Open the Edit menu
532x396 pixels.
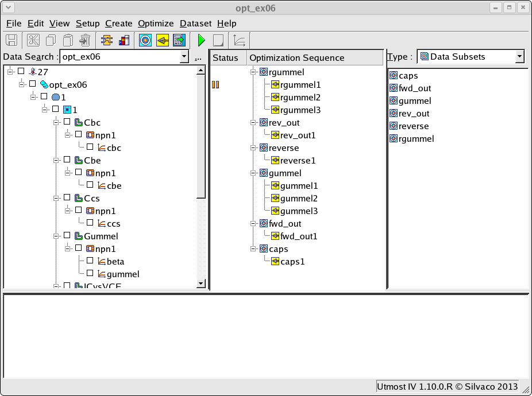pos(36,24)
